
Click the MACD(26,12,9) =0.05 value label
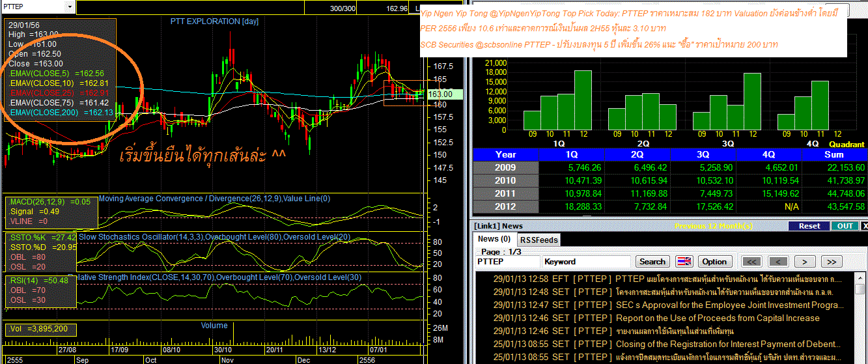tap(50, 202)
